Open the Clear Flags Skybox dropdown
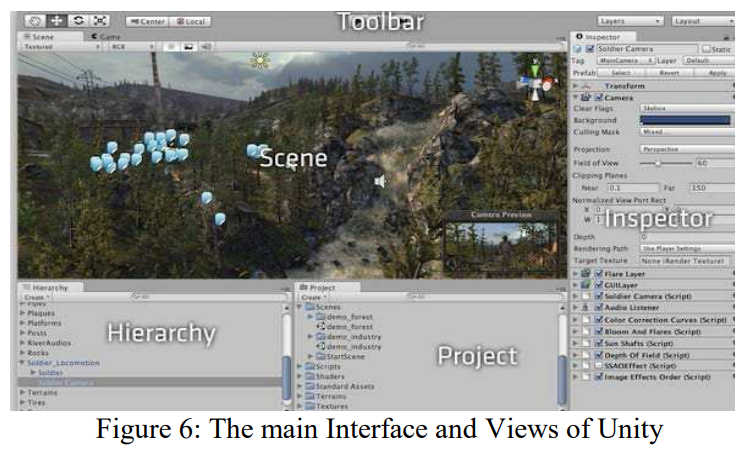The width and height of the screenshot is (740, 450). [687, 108]
